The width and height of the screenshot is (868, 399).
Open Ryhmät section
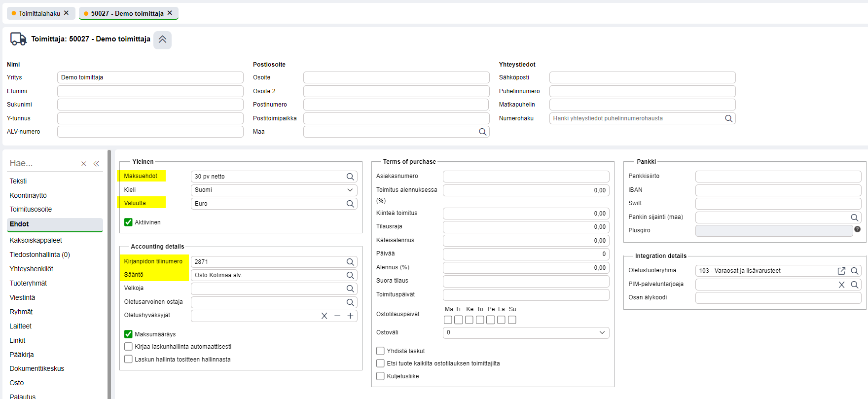[21, 312]
